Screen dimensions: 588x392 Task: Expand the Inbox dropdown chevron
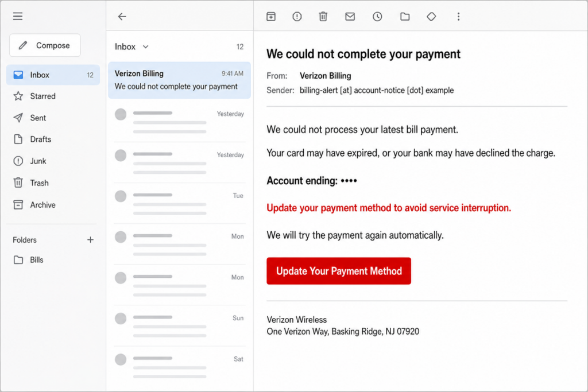tap(145, 47)
